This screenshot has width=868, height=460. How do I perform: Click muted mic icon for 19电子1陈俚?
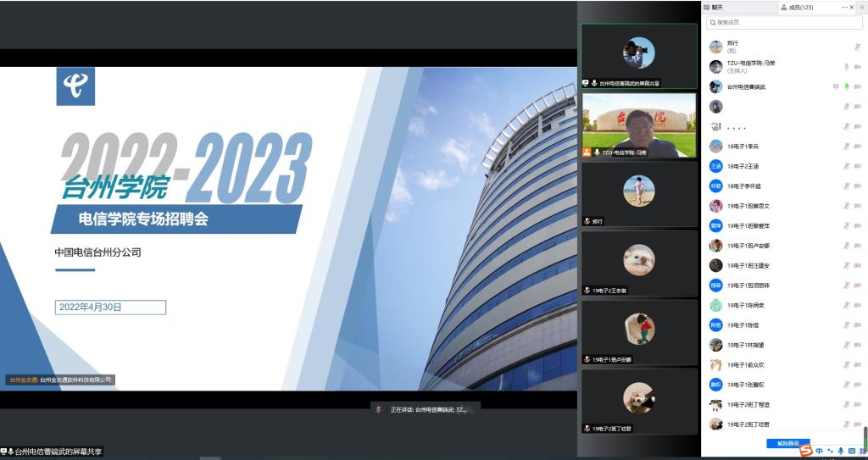tap(846, 325)
